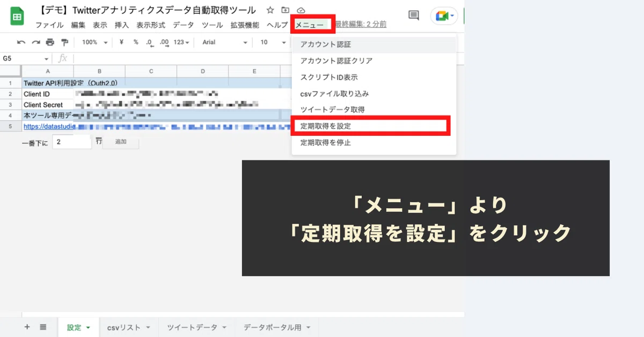Open the 編集 menu
The height and width of the screenshot is (337, 644).
(x=78, y=25)
